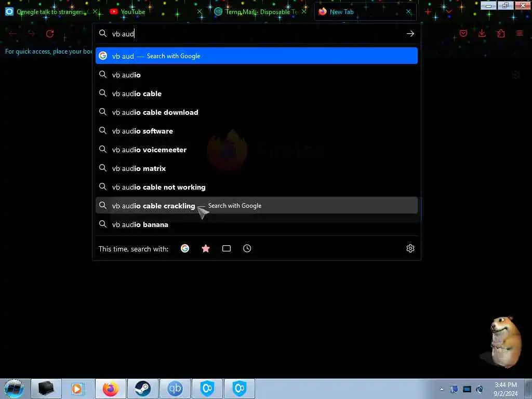Pick the 'vb audio software' suggestion
Screen dimensions: 532x399
(x=257, y=130)
